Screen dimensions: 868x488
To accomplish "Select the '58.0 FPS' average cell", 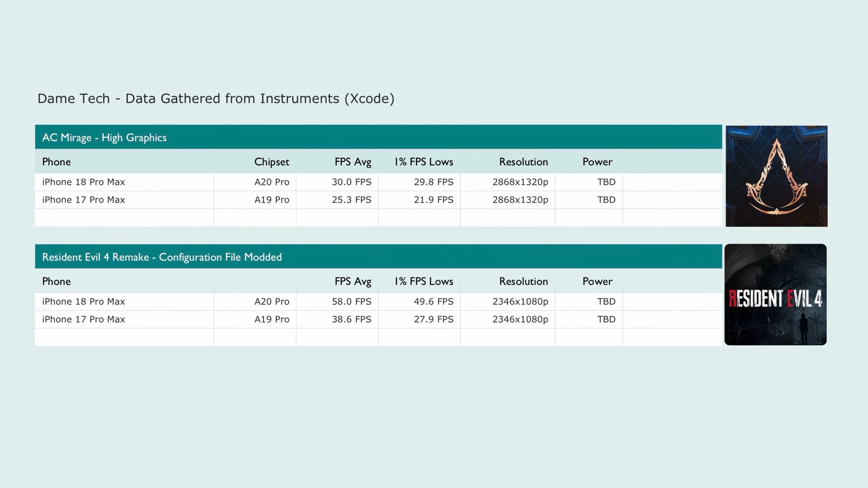I will click(351, 301).
